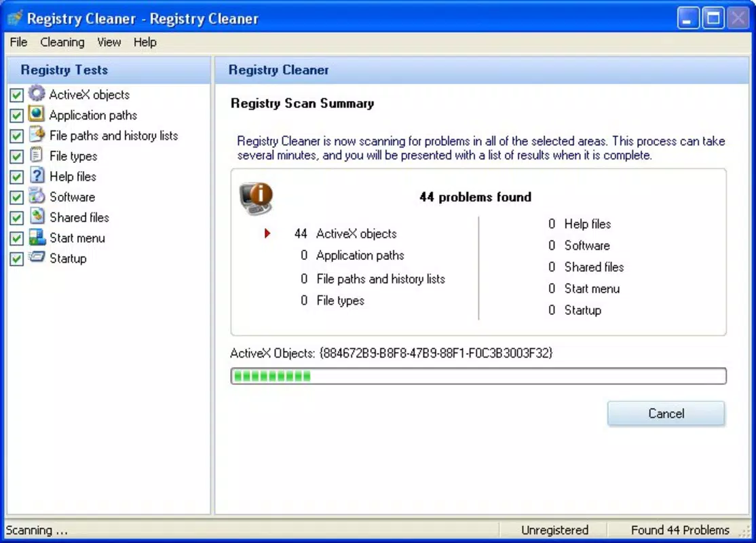Toggle the Shared files checkbox
This screenshot has height=543, width=756.
(16, 218)
